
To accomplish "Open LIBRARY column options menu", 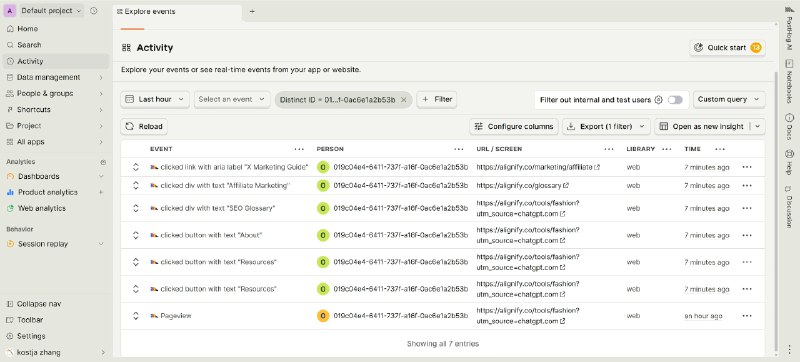I will click(667, 149).
